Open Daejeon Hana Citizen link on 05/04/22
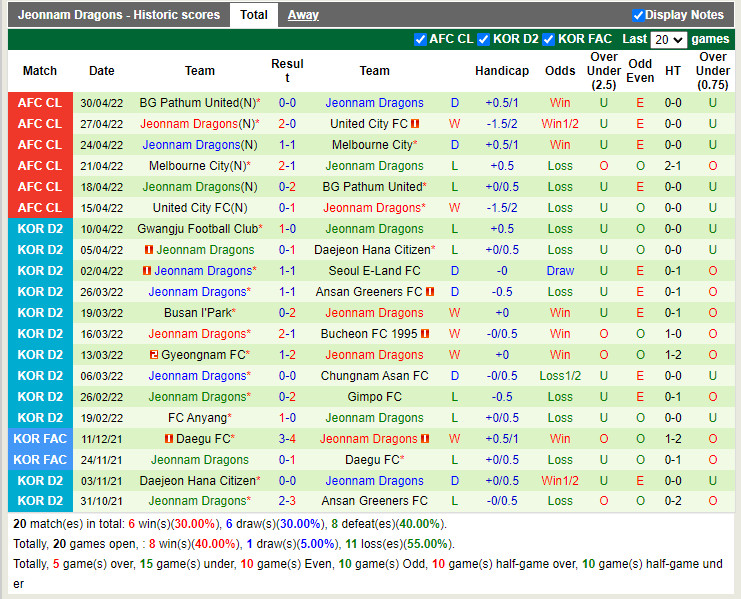 pyautogui.click(x=372, y=249)
